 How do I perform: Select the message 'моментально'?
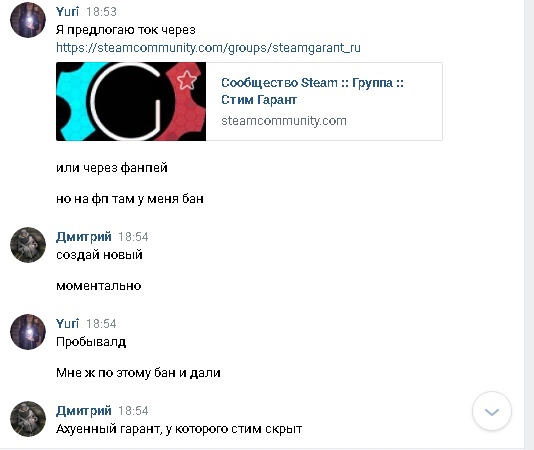click(x=98, y=285)
